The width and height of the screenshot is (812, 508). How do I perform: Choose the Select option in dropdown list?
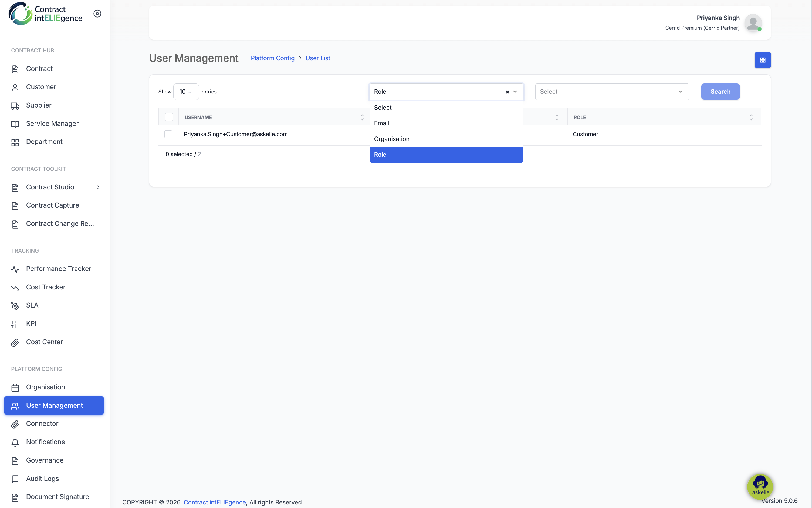click(x=446, y=108)
